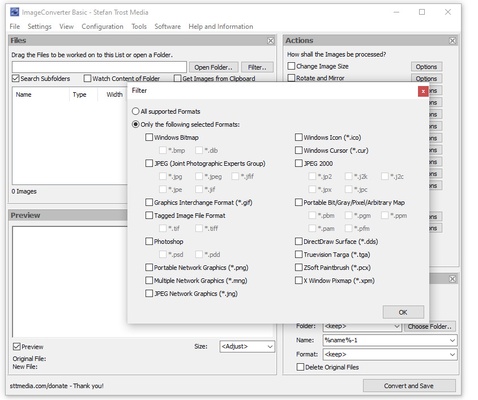
Task: Check the Windows Bitmap checkbox
Action: tap(149, 137)
